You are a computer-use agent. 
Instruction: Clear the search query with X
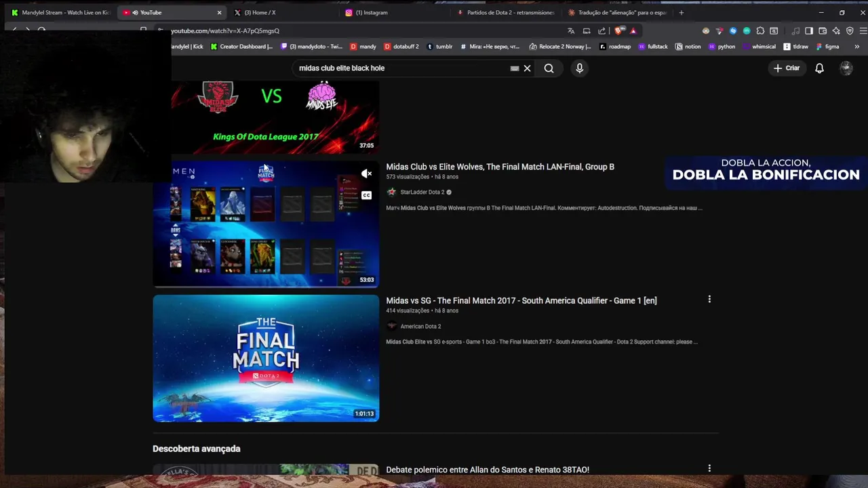pos(527,68)
